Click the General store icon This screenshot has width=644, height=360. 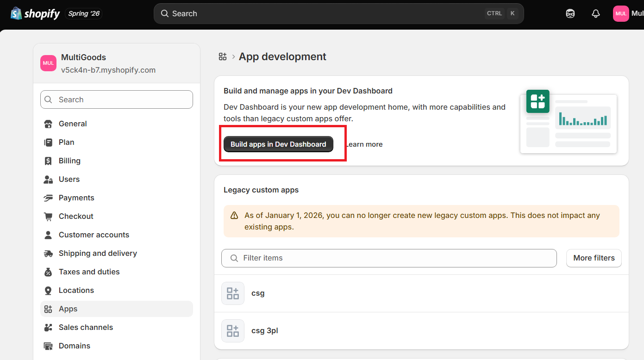pyautogui.click(x=48, y=124)
